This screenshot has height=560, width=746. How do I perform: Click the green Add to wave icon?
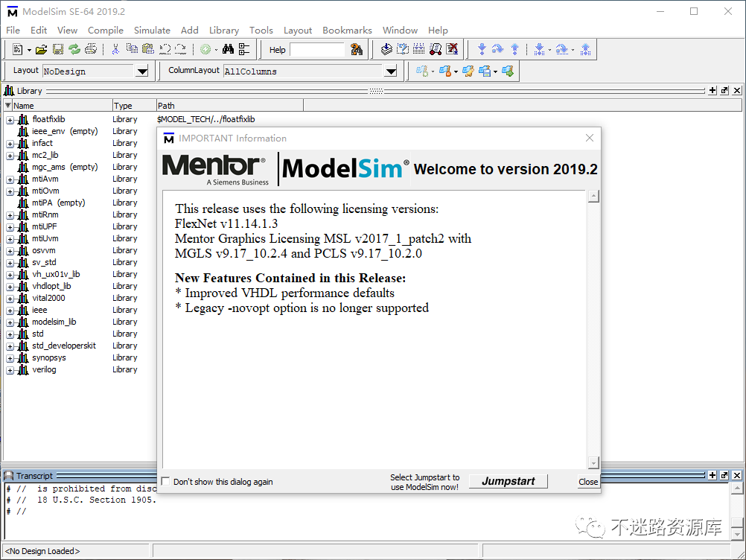(205, 49)
